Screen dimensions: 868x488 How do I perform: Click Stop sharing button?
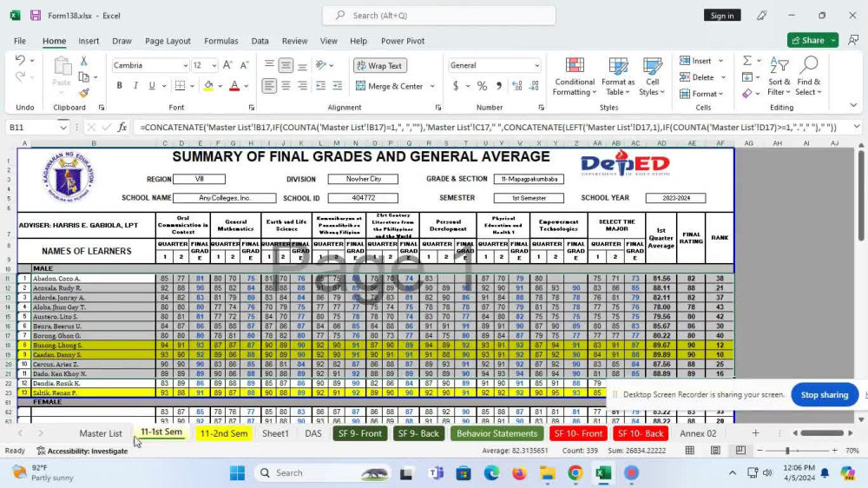click(825, 394)
